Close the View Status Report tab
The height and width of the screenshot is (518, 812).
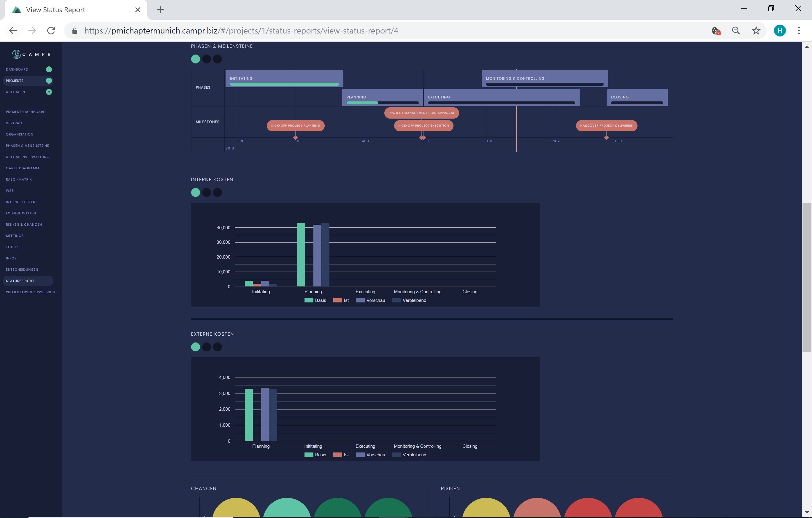coord(138,10)
